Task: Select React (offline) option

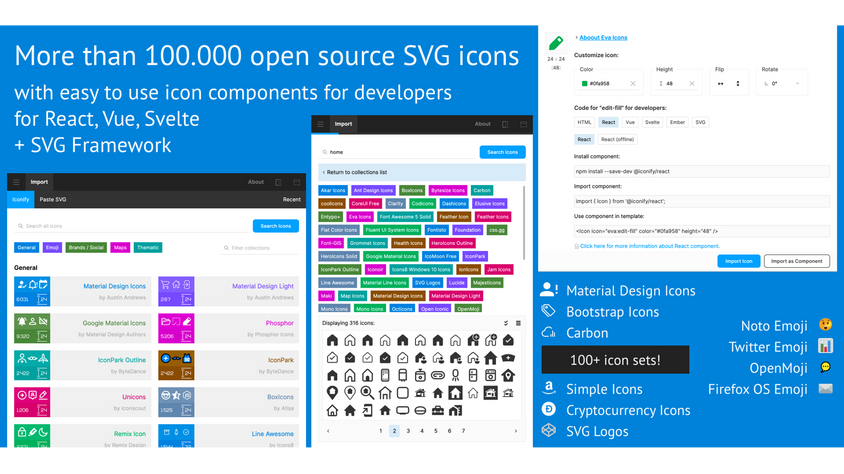Action: (617, 139)
